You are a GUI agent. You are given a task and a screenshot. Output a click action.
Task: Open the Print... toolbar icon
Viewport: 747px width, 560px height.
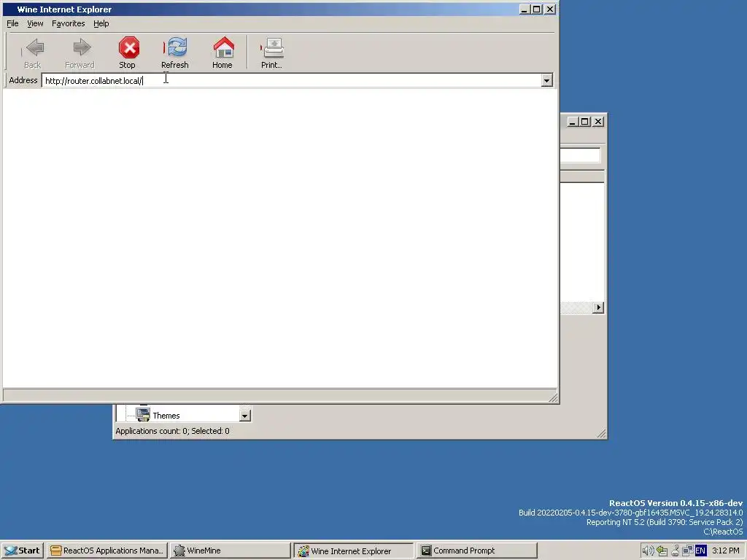point(271,52)
